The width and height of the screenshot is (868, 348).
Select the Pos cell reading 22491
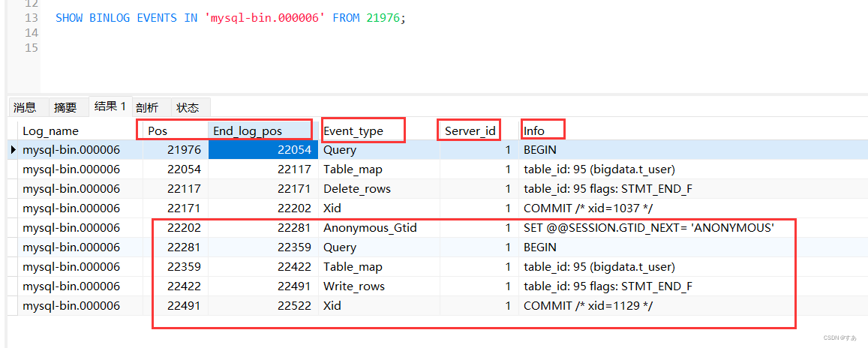(x=176, y=305)
